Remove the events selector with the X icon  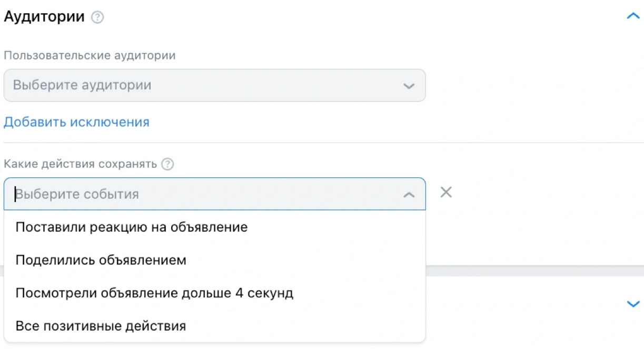tap(446, 193)
